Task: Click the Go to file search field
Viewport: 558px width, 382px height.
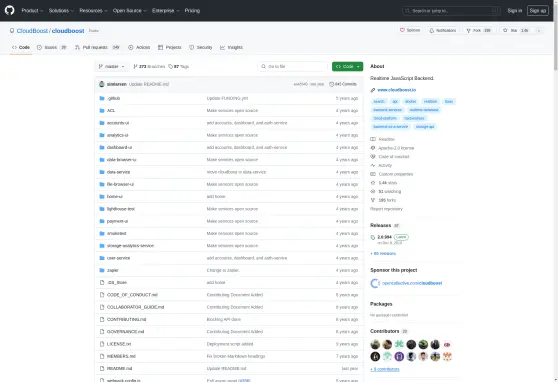Action: pos(293,67)
